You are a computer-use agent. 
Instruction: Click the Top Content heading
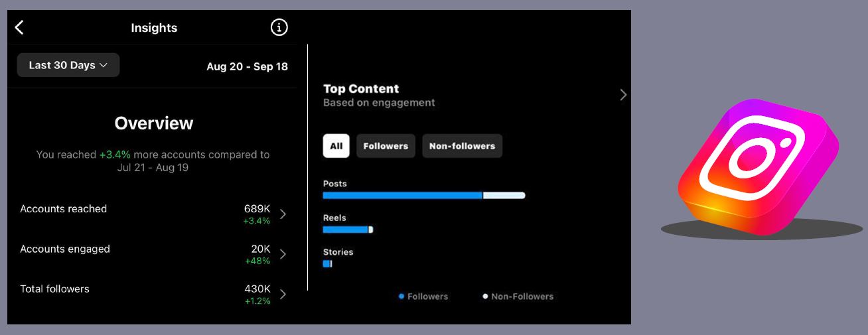[361, 89]
